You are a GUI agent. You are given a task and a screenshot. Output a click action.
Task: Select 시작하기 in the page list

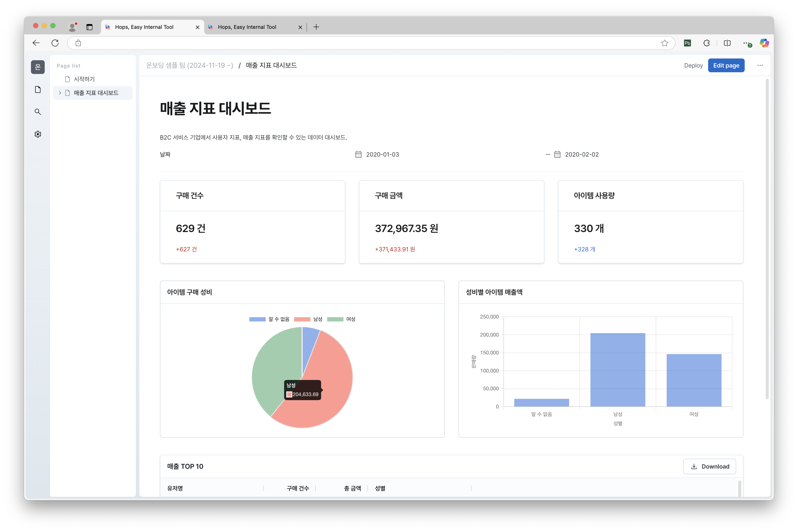click(x=93, y=79)
